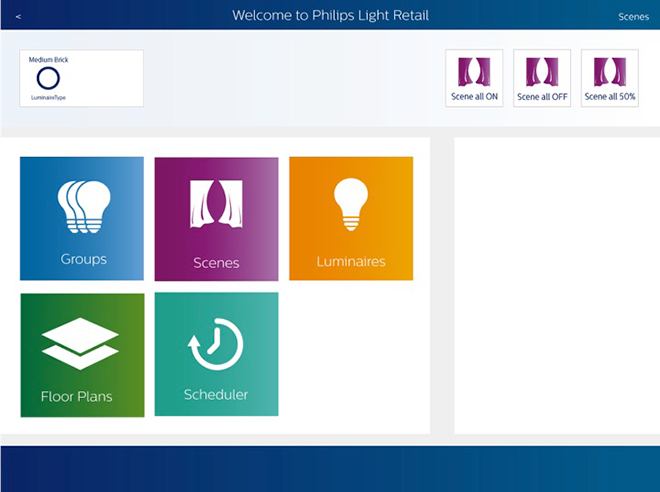Screen dimensions: 660x492
Task: Click the Welcome to Philips Light Retail title
Action: 330,16
